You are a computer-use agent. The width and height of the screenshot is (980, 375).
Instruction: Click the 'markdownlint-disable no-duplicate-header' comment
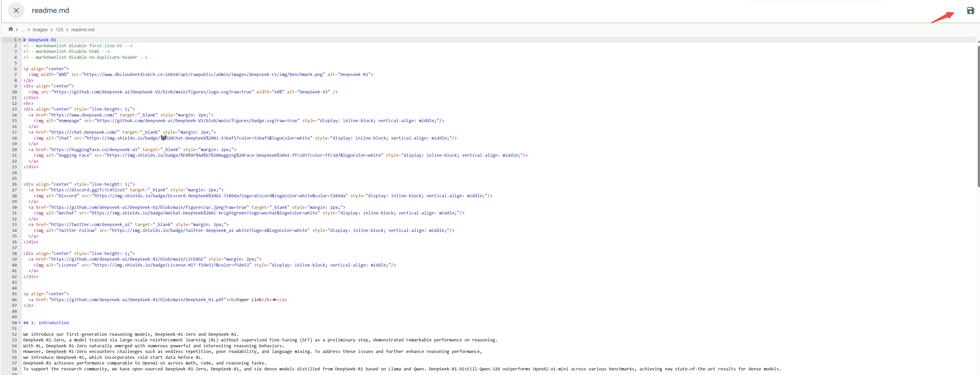[x=85, y=57]
